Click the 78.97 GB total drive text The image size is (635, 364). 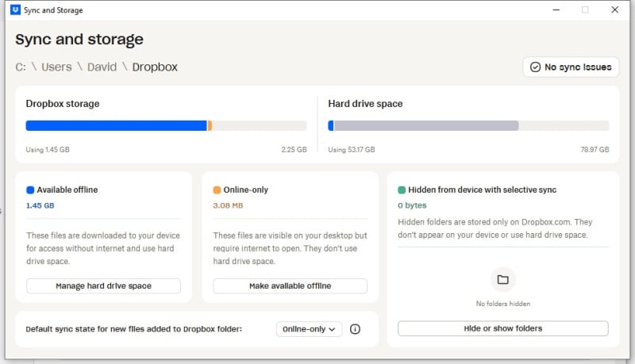click(595, 150)
